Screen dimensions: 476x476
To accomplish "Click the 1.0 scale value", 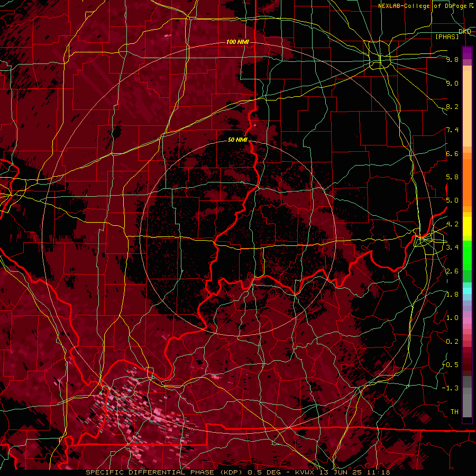I will [x=452, y=318].
